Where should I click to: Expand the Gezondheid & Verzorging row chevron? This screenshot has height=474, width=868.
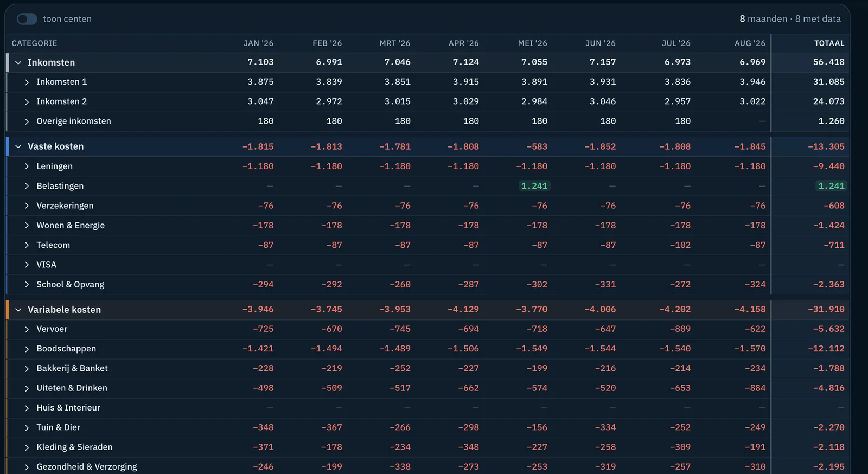click(x=27, y=467)
